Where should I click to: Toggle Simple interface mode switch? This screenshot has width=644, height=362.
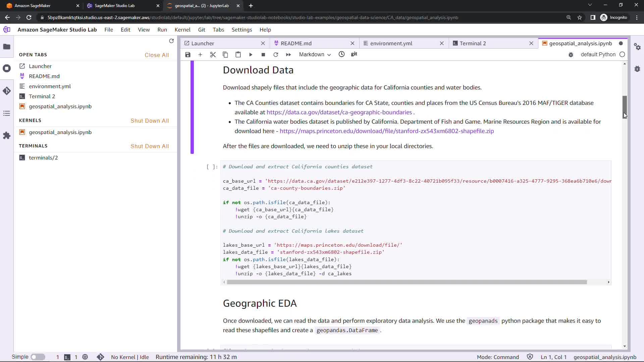(38, 357)
